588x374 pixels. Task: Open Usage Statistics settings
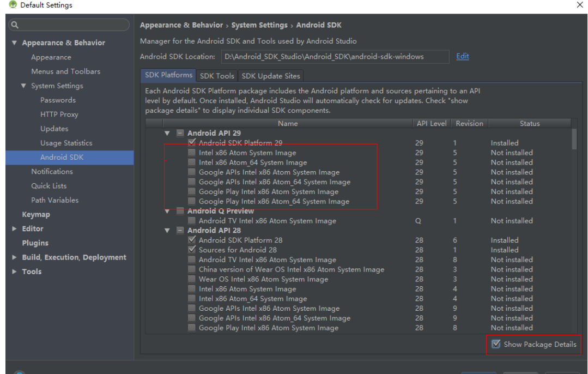(x=66, y=143)
